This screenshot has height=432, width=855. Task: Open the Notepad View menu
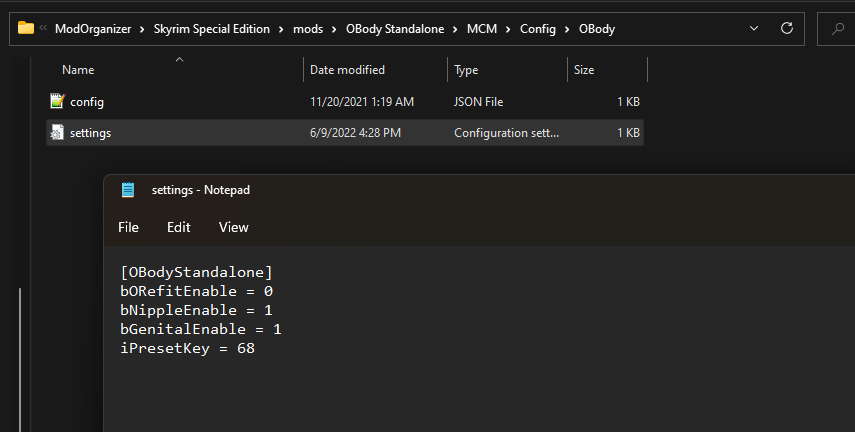click(x=233, y=227)
